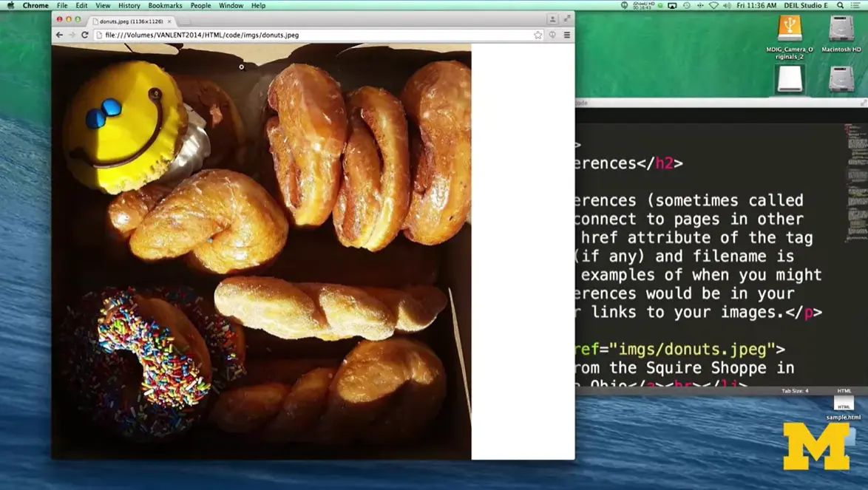Open Spotlight search in the menu bar
The image size is (868, 490).
tap(840, 5)
